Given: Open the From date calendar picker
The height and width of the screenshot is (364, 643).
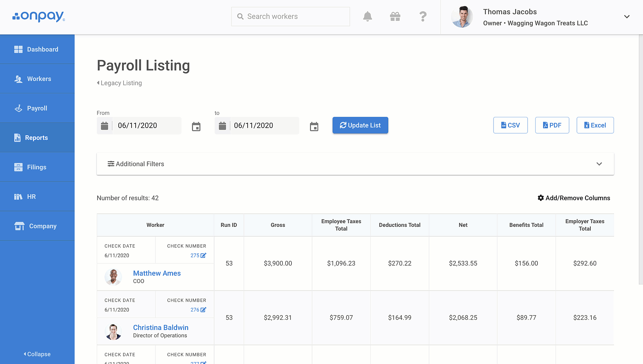Looking at the screenshot, I should click(x=196, y=126).
